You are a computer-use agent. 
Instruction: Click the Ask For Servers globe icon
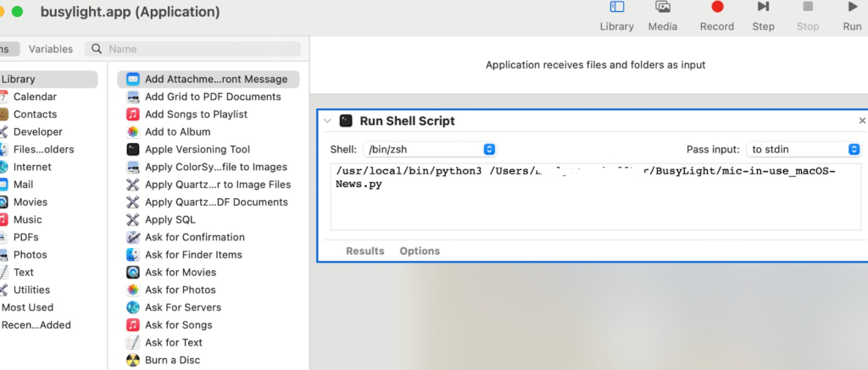tap(133, 307)
